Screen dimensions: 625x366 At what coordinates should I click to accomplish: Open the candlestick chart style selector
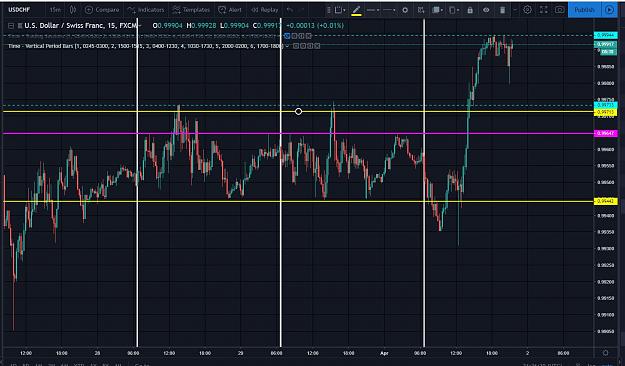tap(73, 10)
